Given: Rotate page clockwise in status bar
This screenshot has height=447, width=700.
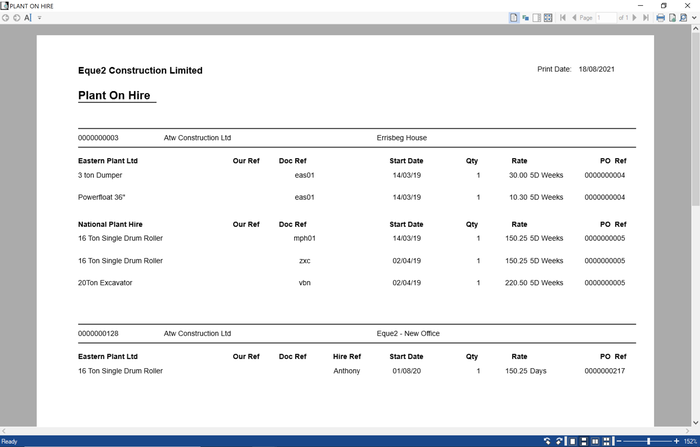Looking at the screenshot, I should click(559, 441).
